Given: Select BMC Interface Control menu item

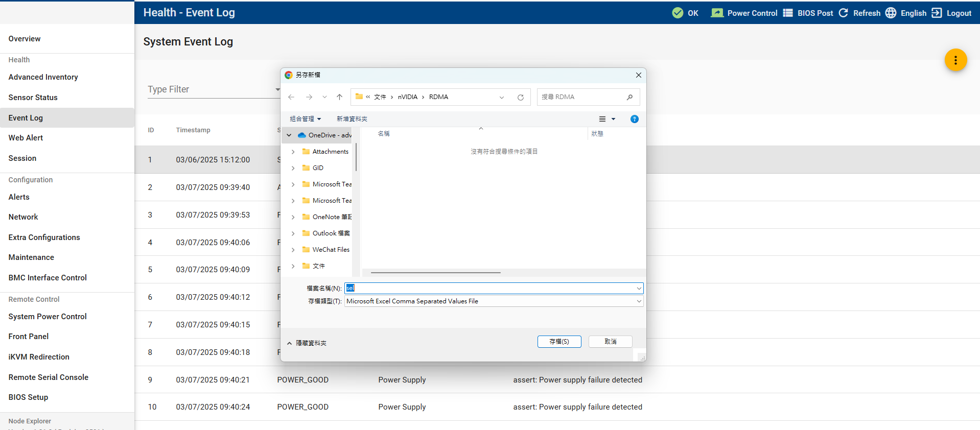Looking at the screenshot, I should (x=48, y=278).
